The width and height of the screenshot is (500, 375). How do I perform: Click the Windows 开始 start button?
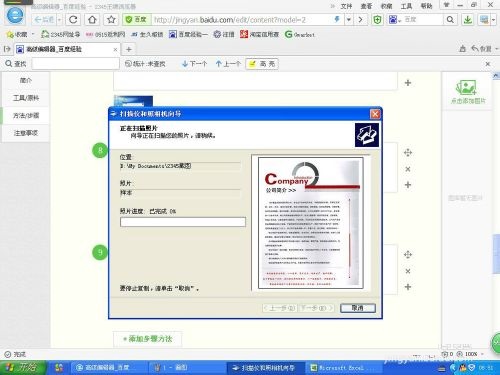point(23,367)
